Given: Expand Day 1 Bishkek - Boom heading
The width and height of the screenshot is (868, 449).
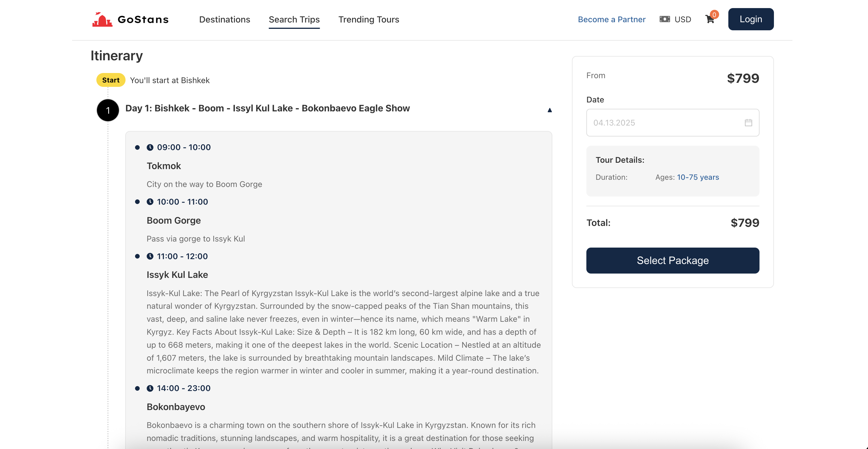Looking at the screenshot, I should pyautogui.click(x=267, y=108).
